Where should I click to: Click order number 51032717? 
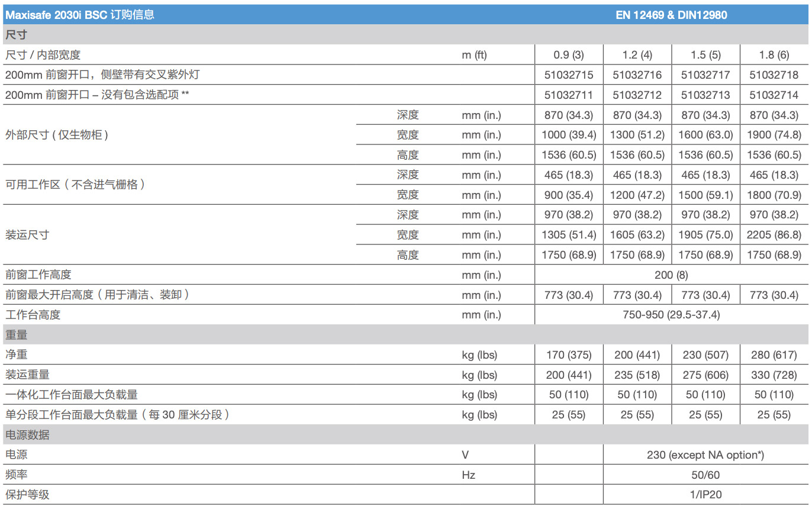pos(705,75)
